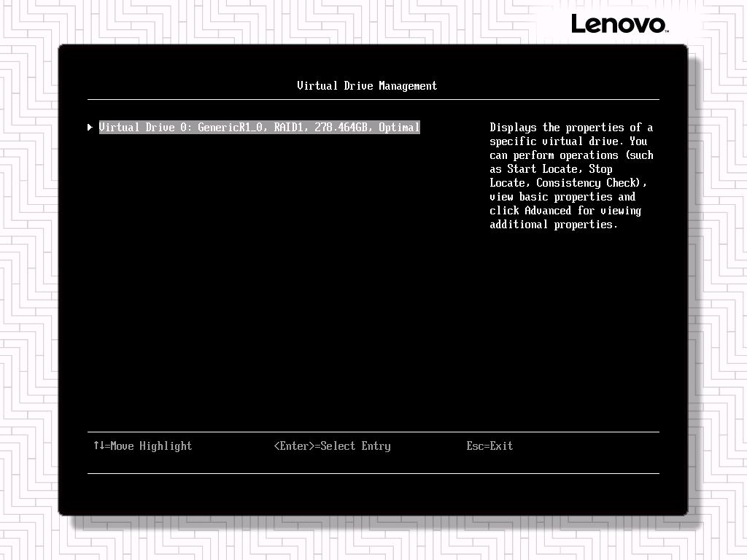The height and width of the screenshot is (560, 747).
Task: Click additional properties in the help text
Action: tap(554, 225)
